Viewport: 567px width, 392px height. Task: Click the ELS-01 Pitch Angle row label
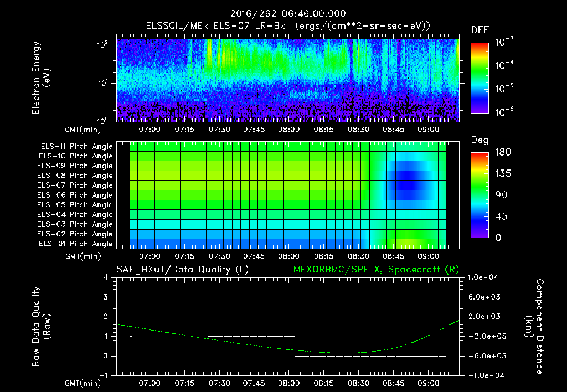(x=76, y=244)
